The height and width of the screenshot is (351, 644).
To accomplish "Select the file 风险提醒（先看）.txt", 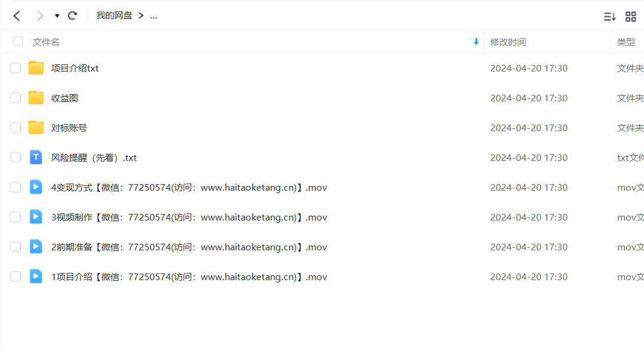I will tap(94, 158).
